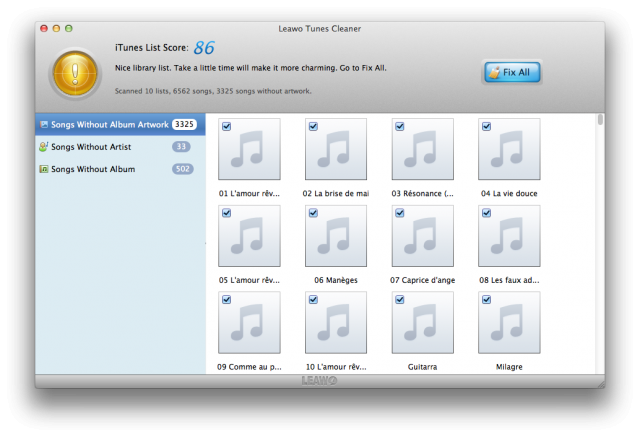Viewport: 640px width, 437px height.
Task: Uncheck the 02 La brise de mai song
Action: pyautogui.click(x=313, y=126)
